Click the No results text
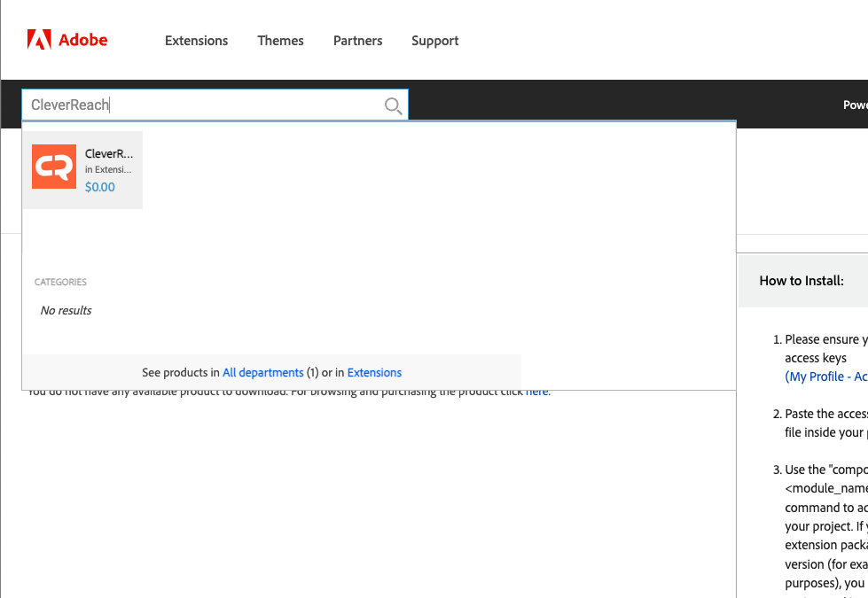Image resolution: width=868 pixels, height=598 pixels. pos(66,310)
